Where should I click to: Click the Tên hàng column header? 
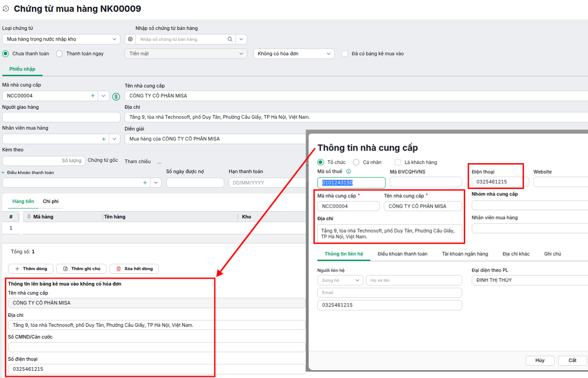pos(115,217)
